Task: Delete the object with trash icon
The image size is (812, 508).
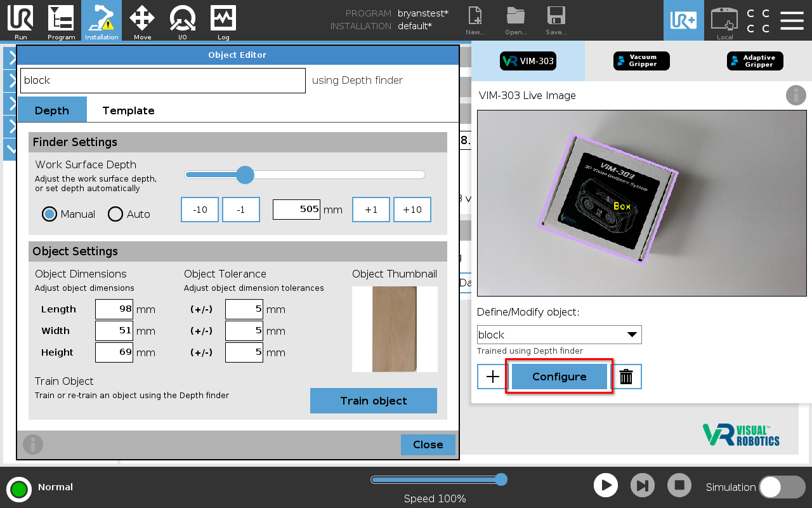Action: point(626,377)
